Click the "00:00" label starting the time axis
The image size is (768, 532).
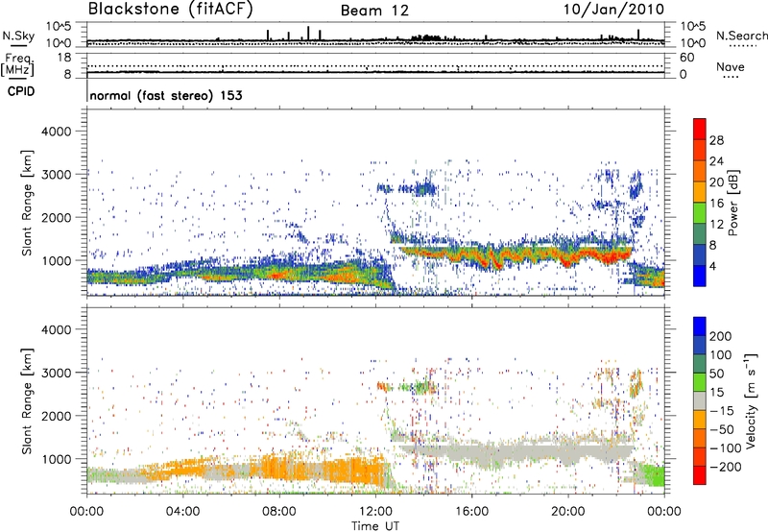click(87, 512)
